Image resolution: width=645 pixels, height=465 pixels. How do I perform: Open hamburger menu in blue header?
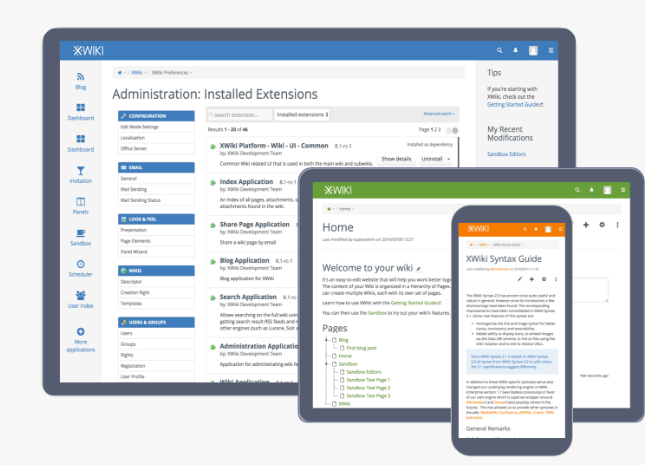coord(551,50)
